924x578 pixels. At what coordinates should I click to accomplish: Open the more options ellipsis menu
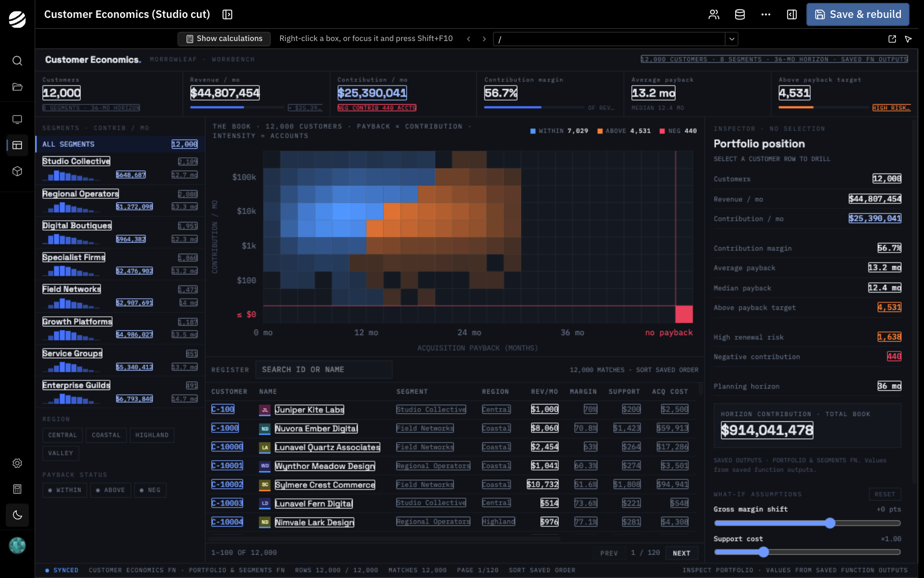pos(766,14)
